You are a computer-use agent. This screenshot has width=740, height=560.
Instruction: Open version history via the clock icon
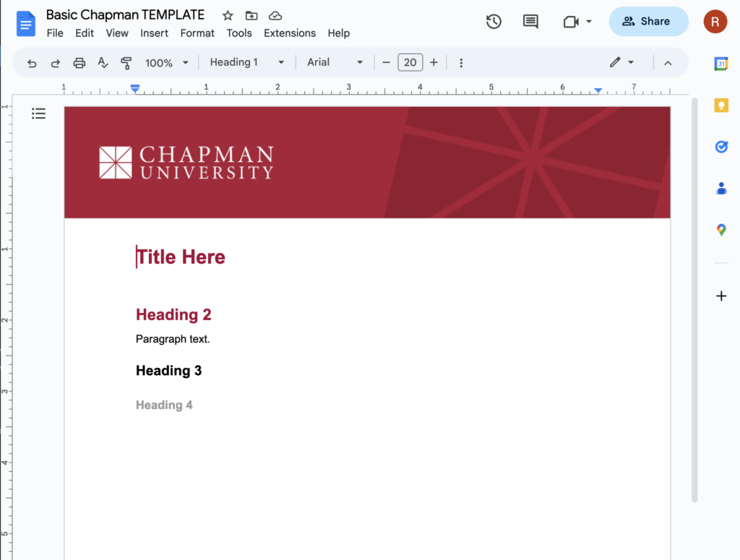(494, 22)
